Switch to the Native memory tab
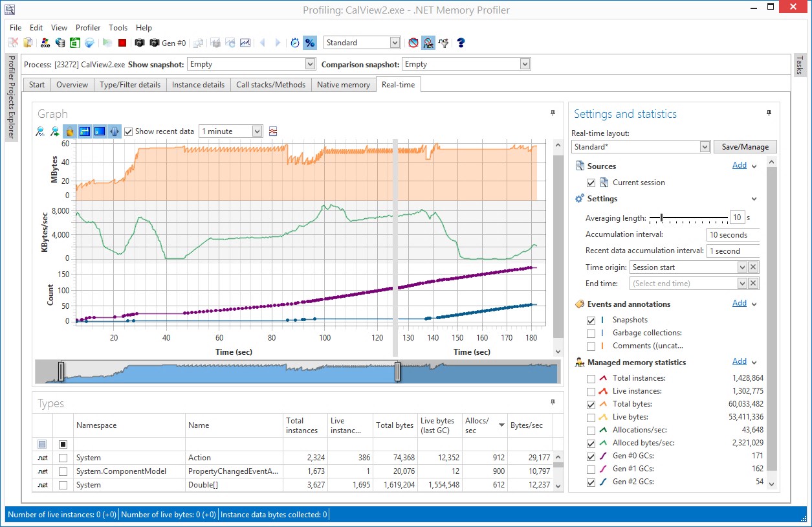The image size is (812, 527). [344, 84]
